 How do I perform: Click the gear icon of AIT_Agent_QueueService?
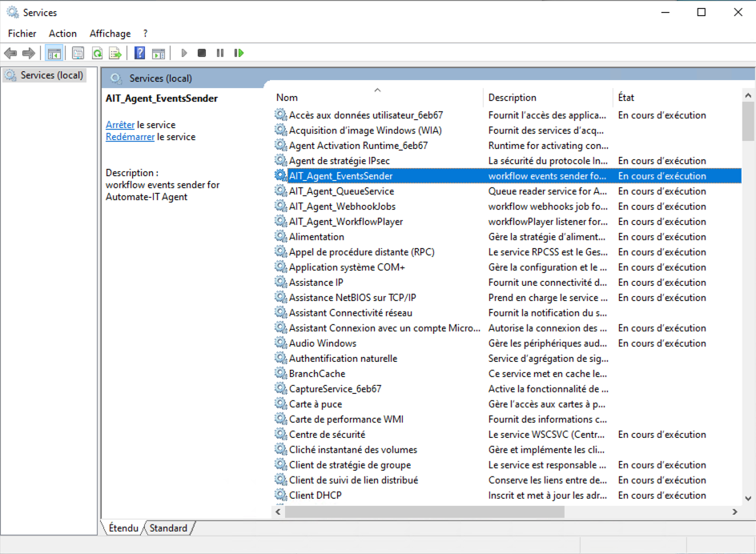pos(280,191)
